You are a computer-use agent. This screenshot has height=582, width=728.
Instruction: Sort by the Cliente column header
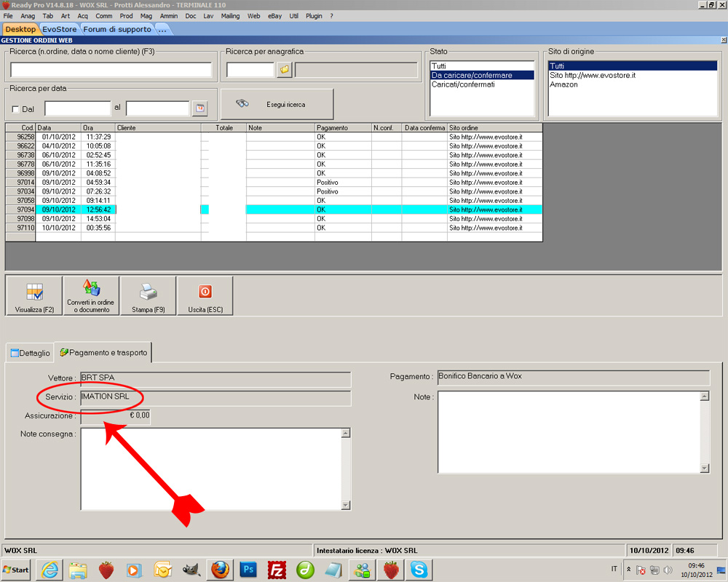tap(158, 127)
